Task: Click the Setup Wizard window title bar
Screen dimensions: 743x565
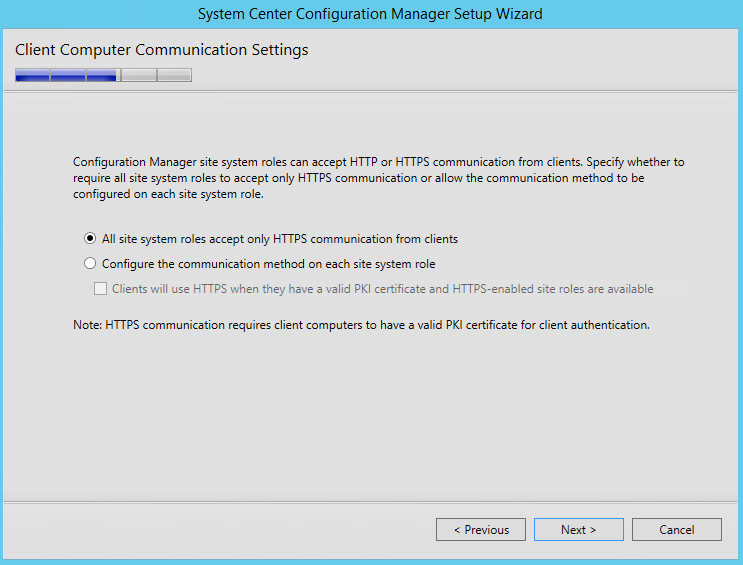Action: 371,14
